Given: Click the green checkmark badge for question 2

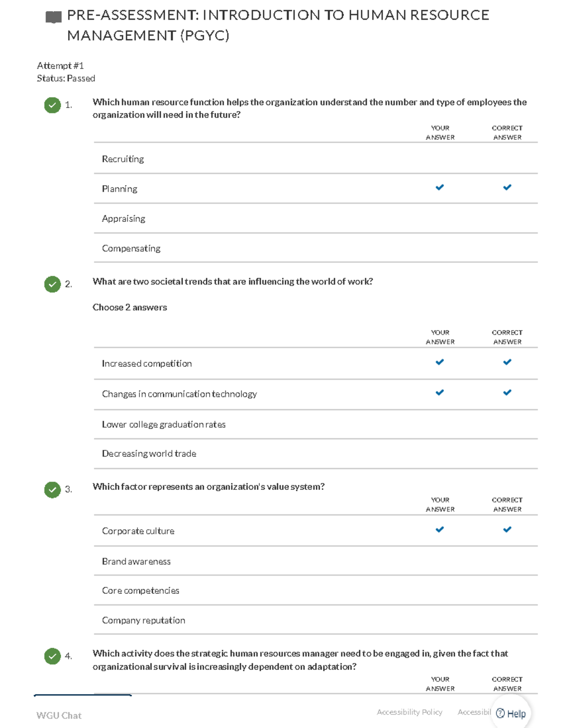Looking at the screenshot, I should (53, 284).
